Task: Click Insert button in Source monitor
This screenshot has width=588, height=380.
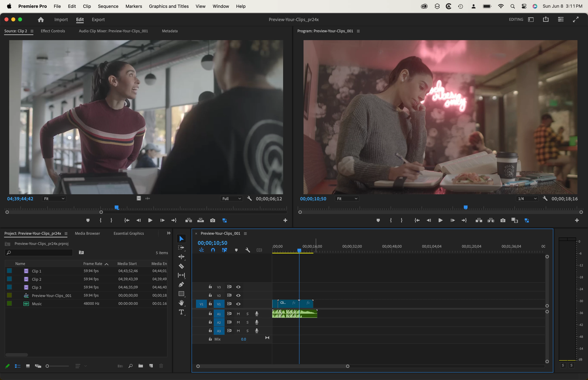Action: click(x=189, y=220)
